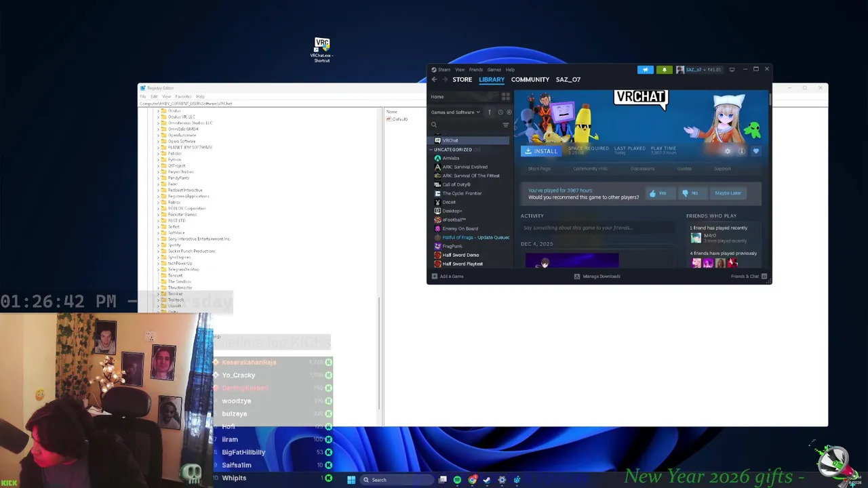This screenshot has height=488, width=868.
Task: Expand the Python registry key
Action: (159, 159)
